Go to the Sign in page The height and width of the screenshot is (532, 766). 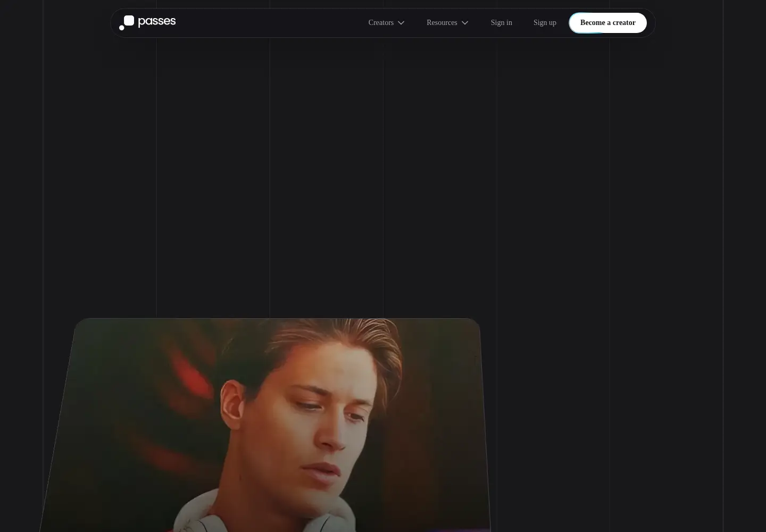501,23
